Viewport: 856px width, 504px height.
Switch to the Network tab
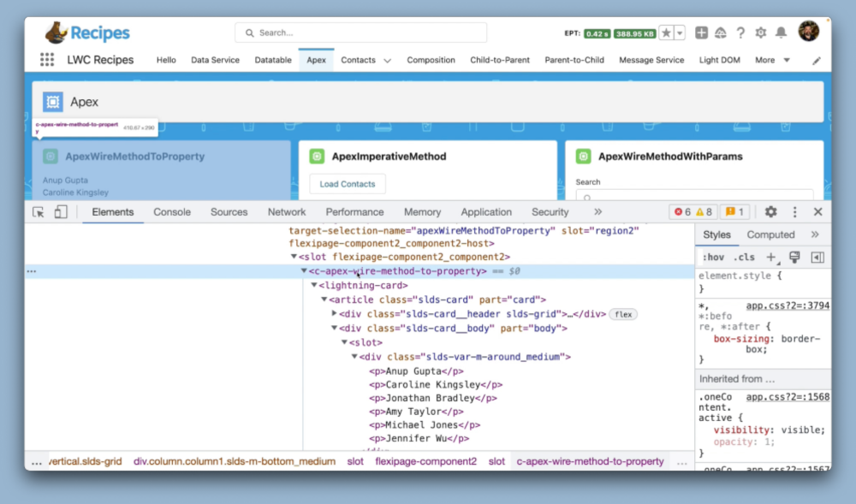click(287, 212)
